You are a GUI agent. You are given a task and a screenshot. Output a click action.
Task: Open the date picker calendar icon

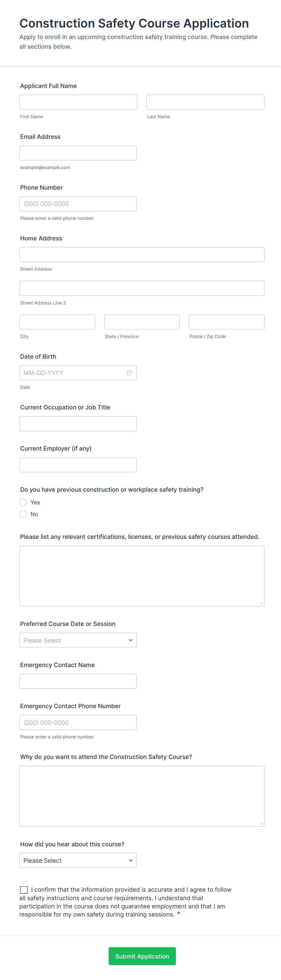(x=130, y=373)
